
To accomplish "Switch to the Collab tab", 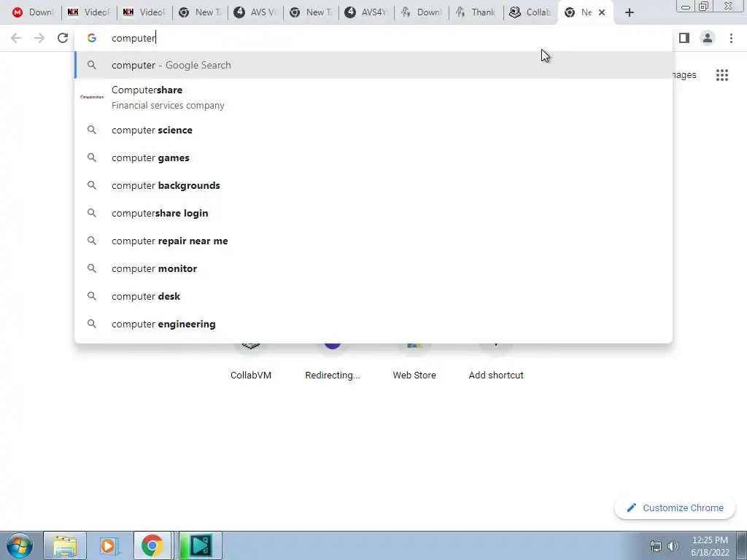I will click(x=531, y=12).
